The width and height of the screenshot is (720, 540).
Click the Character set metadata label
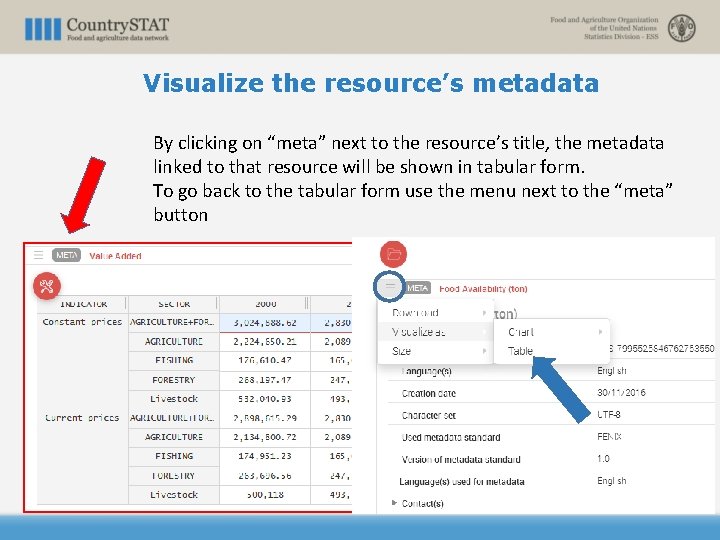[x=428, y=416]
